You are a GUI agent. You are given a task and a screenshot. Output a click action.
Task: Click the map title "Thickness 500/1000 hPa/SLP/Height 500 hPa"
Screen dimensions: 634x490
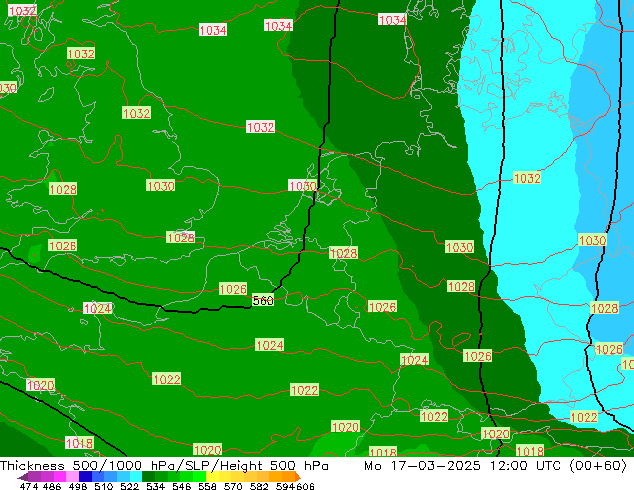pyautogui.click(x=164, y=466)
